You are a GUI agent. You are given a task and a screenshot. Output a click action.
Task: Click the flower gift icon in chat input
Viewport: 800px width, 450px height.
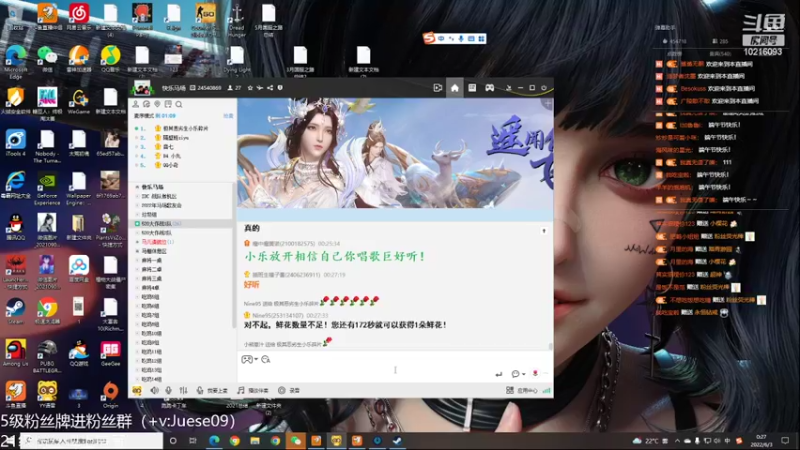pyautogui.click(x=535, y=373)
